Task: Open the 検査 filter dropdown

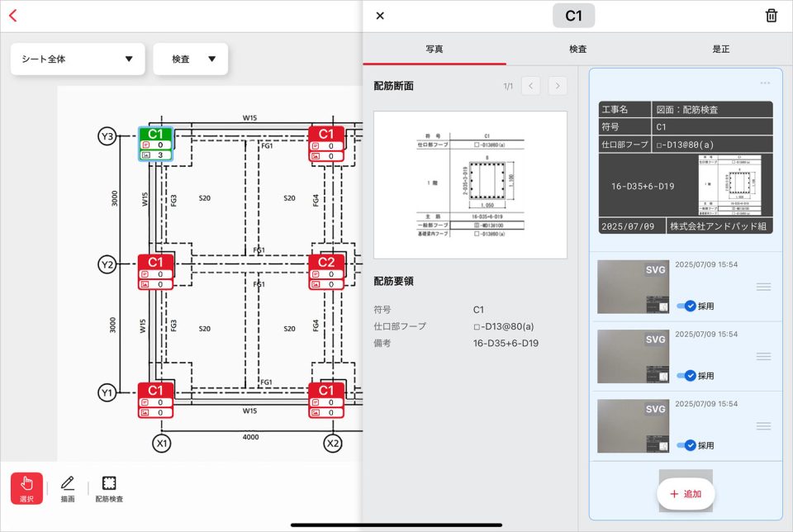Action: (x=191, y=59)
